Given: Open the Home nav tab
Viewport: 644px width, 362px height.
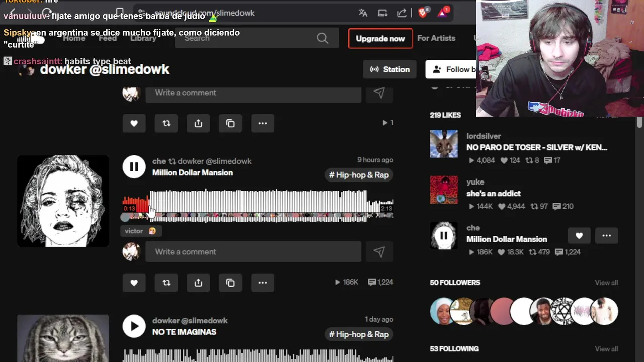Looking at the screenshot, I should tap(74, 38).
